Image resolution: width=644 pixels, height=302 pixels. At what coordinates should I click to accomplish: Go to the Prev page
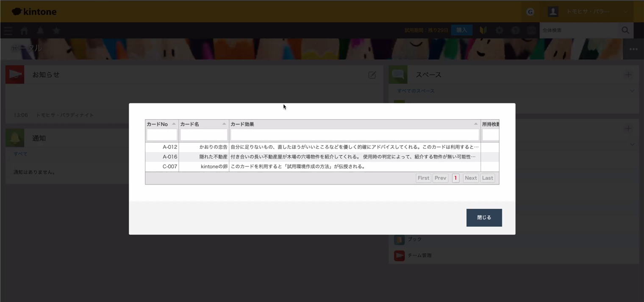[440, 178]
